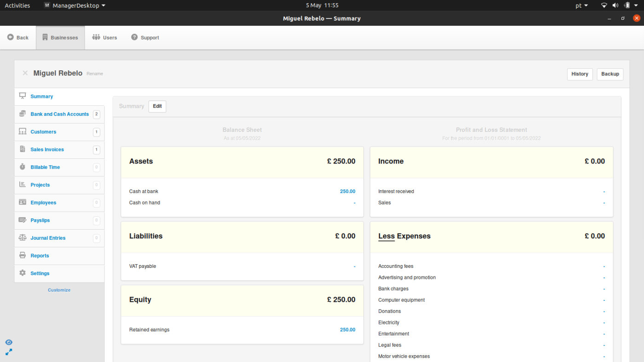This screenshot has height=362, width=644.
Task: Click the Settings gear icon
Action: click(x=22, y=273)
